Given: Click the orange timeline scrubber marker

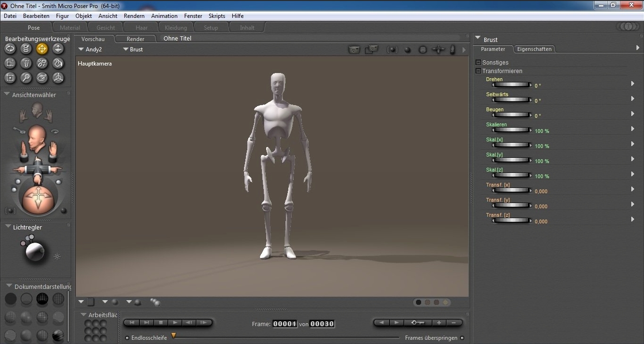Looking at the screenshot, I should point(173,336).
